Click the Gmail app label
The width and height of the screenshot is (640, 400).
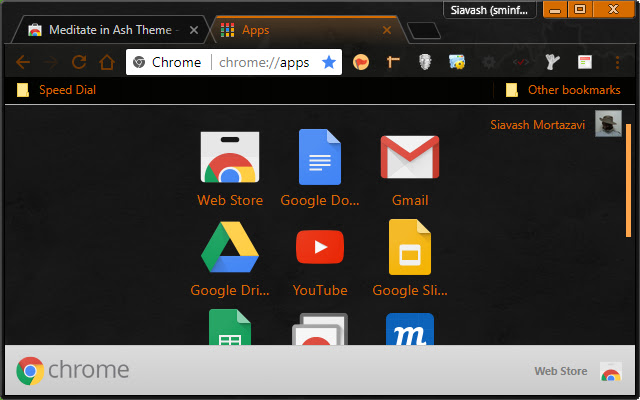[x=410, y=200]
